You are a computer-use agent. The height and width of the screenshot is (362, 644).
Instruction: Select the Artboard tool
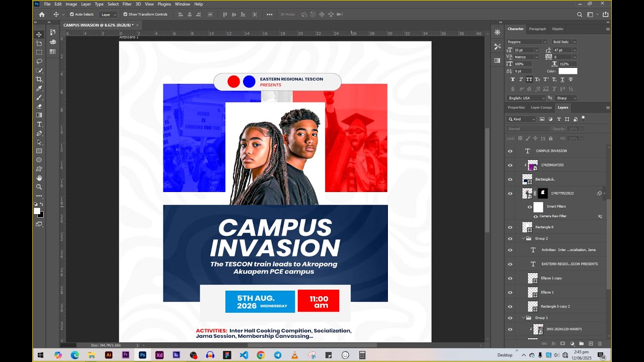[39, 43]
